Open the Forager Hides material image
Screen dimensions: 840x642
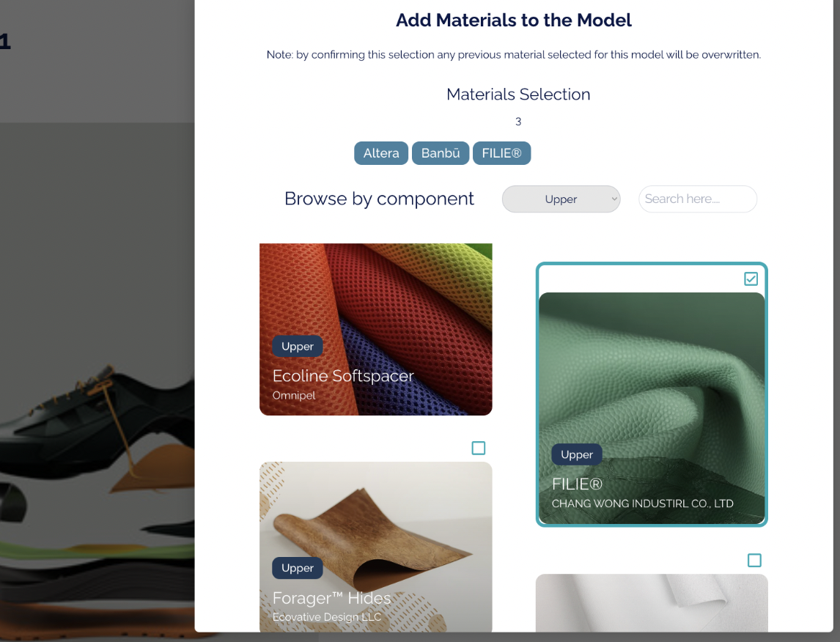click(x=375, y=547)
